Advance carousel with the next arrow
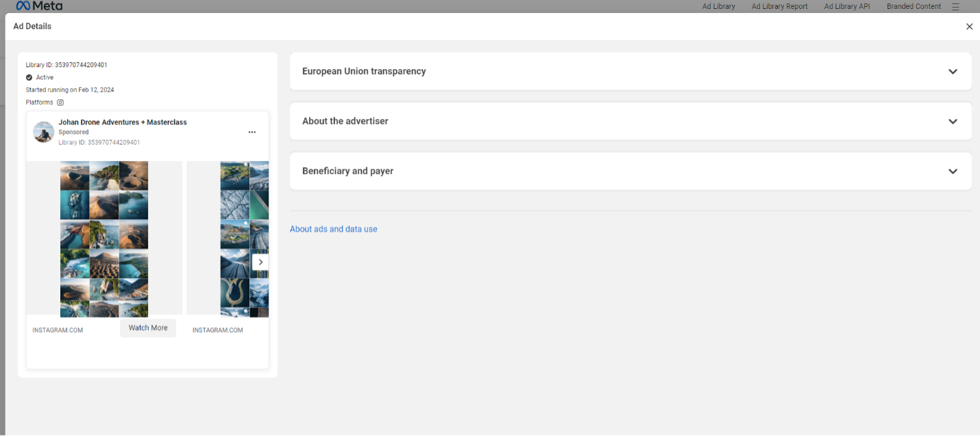 tap(260, 262)
